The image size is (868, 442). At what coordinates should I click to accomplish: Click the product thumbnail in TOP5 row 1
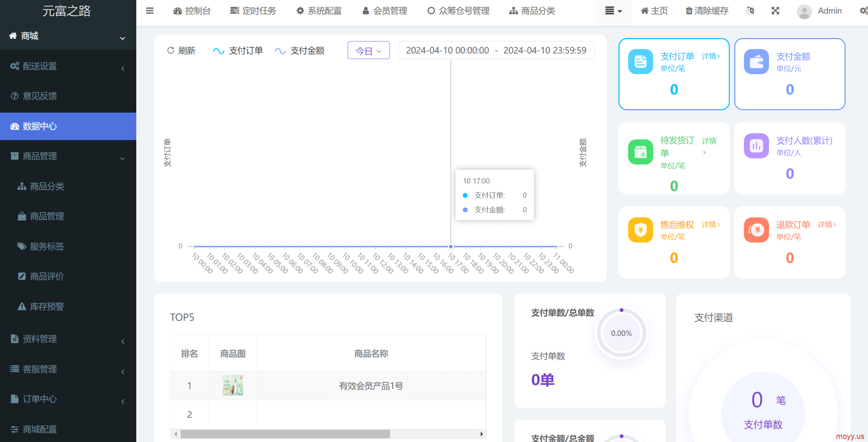click(233, 385)
